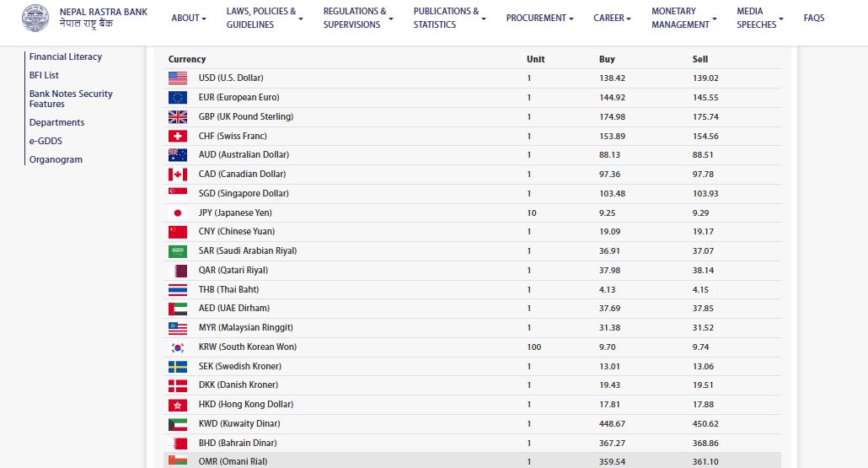Open Bank Notes Security Features link

[71, 99]
